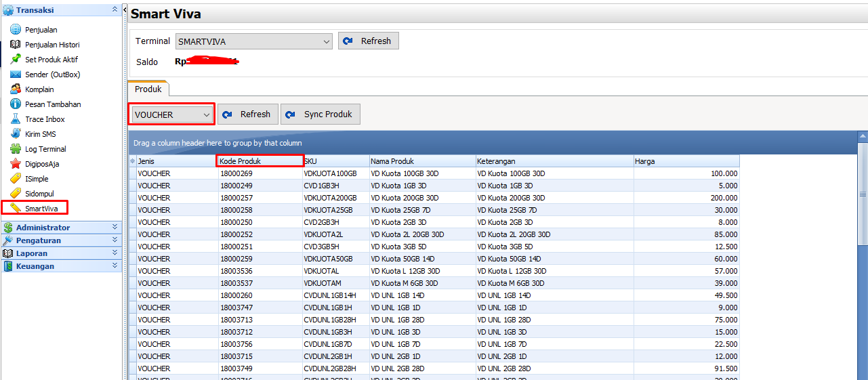
Task: Click the ISimple tag icon
Action: point(15,179)
